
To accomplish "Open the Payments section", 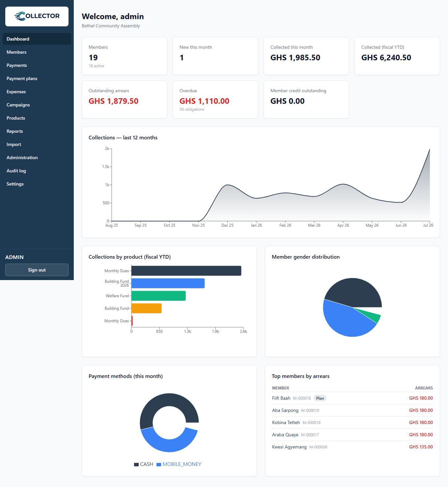I will point(37,65).
